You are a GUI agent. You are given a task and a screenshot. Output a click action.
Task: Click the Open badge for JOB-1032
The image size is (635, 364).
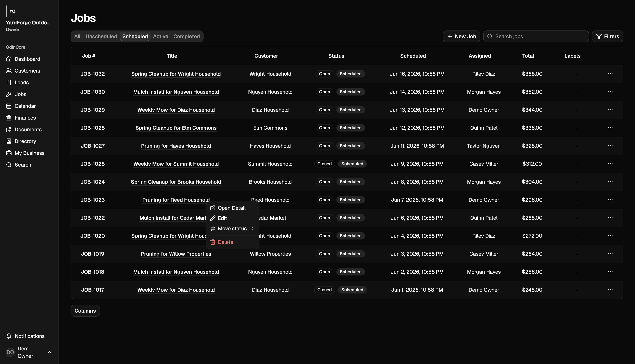click(324, 74)
